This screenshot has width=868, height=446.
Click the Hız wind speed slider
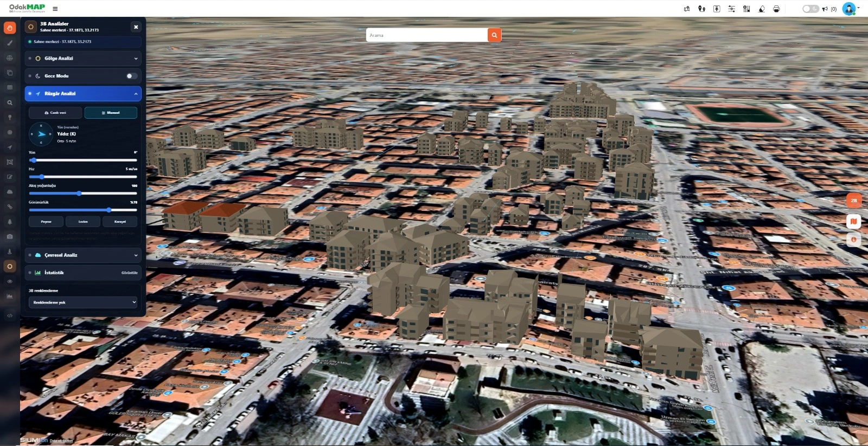pyautogui.click(x=83, y=177)
